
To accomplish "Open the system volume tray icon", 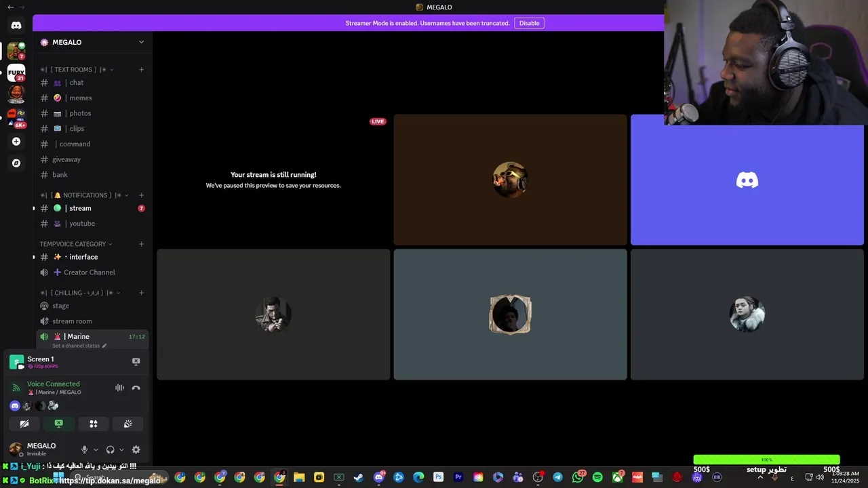I will pyautogui.click(x=821, y=478).
